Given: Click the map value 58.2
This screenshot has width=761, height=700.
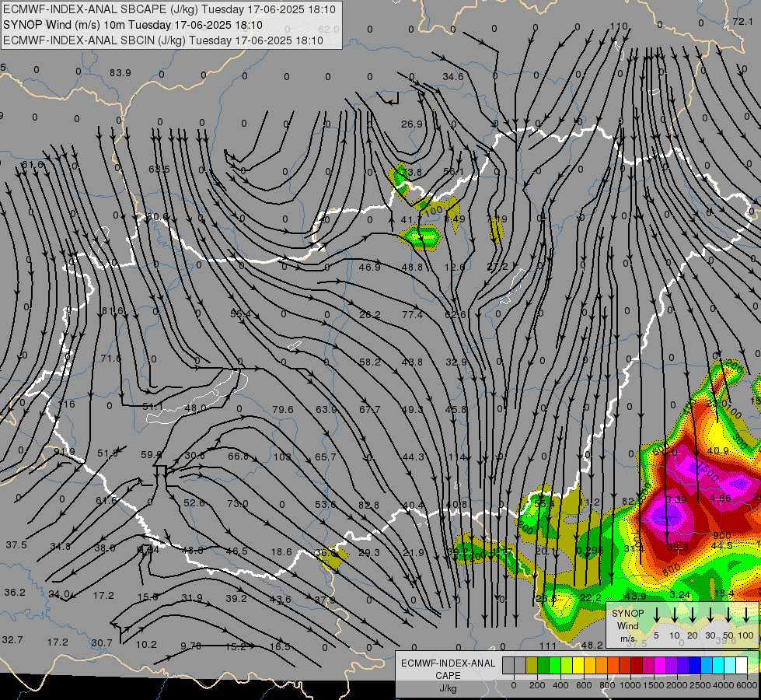Looking at the screenshot, I should click(370, 362).
